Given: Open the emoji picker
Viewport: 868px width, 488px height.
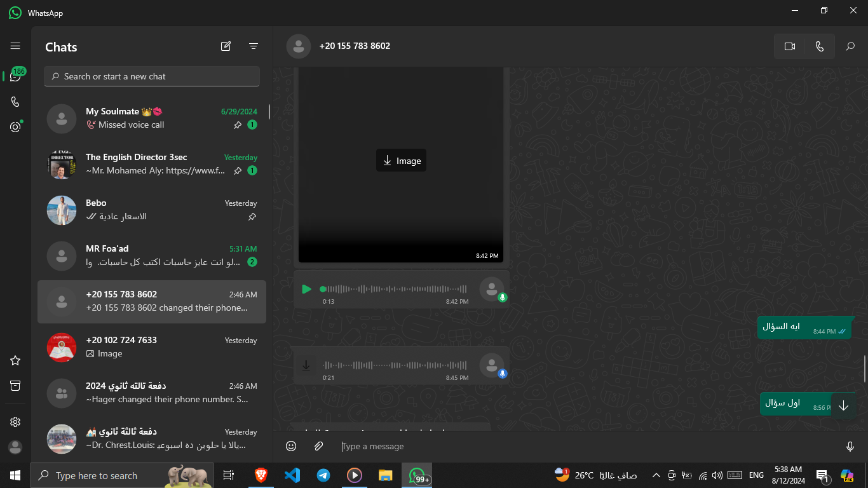Looking at the screenshot, I should pyautogui.click(x=291, y=447).
